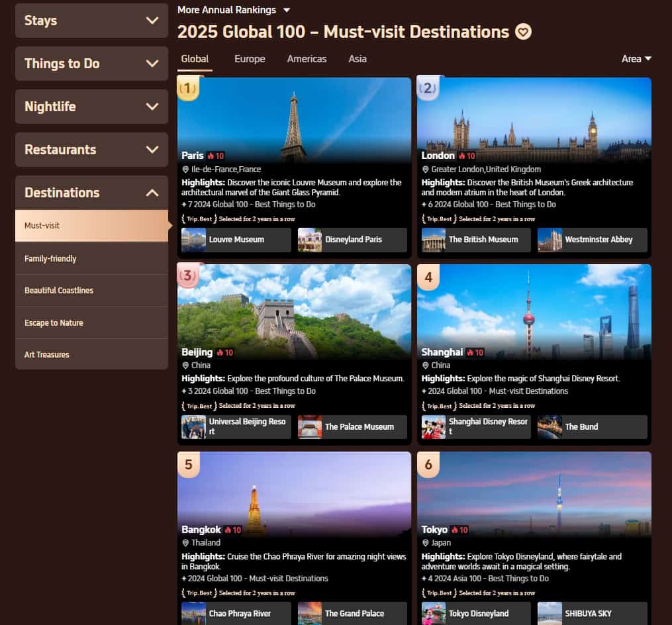The height and width of the screenshot is (625, 672).
Task: Open The Palace Museum attraction link
Action: point(359,427)
